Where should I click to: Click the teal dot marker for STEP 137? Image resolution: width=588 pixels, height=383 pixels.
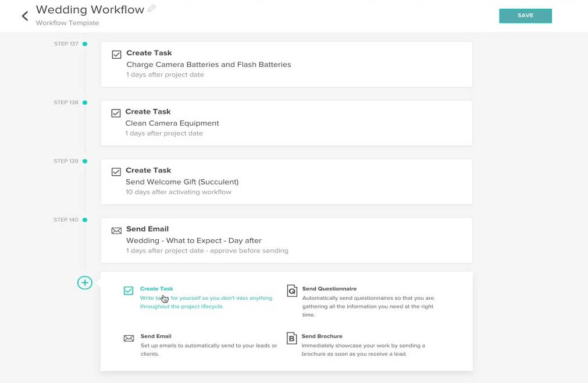click(85, 44)
